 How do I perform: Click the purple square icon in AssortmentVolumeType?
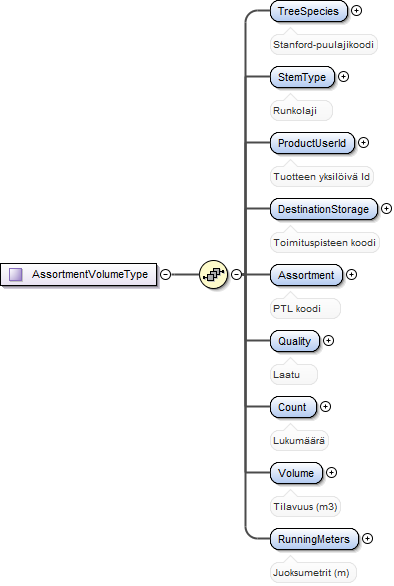pyautogui.click(x=16, y=274)
